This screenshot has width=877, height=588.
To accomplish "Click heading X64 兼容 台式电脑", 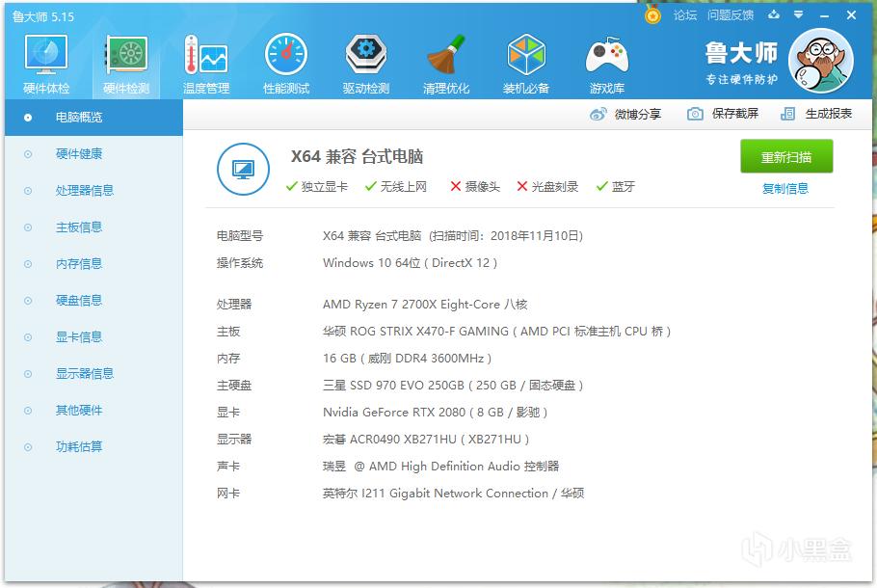I will (x=357, y=156).
